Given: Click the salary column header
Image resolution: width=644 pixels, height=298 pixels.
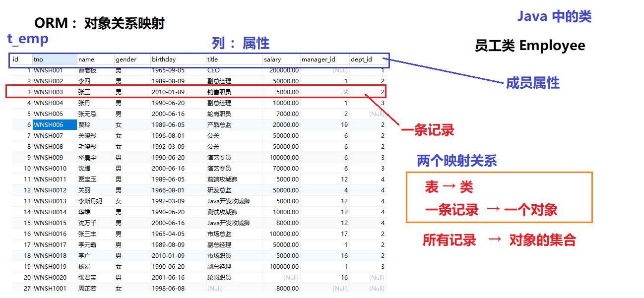Looking at the screenshot, I should 281,60.
